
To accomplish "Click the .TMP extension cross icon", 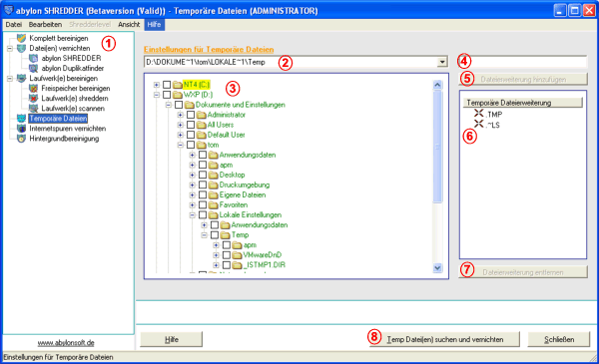I will tap(478, 114).
